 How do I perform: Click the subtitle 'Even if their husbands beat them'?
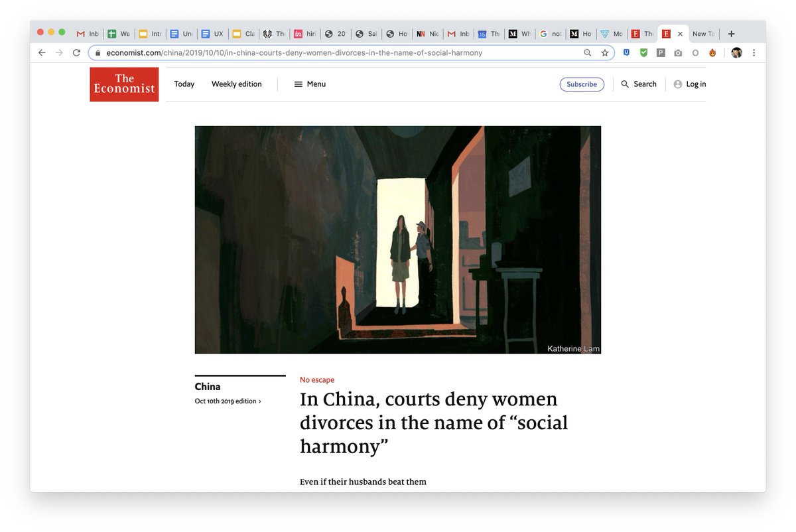[363, 482]
